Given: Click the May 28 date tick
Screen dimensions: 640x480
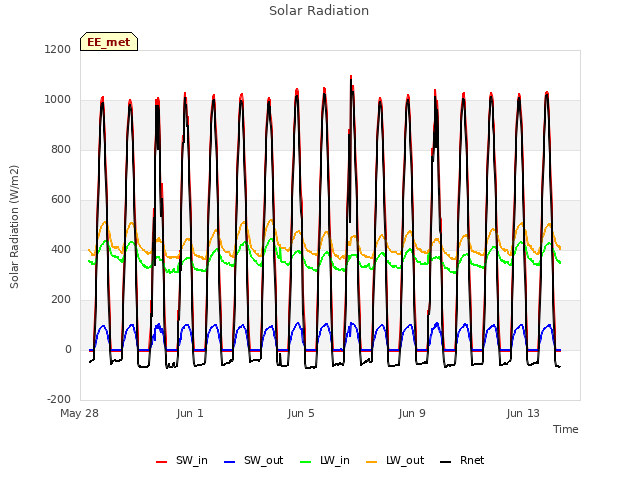Looking at the screenshot, I should pos(80,413).
